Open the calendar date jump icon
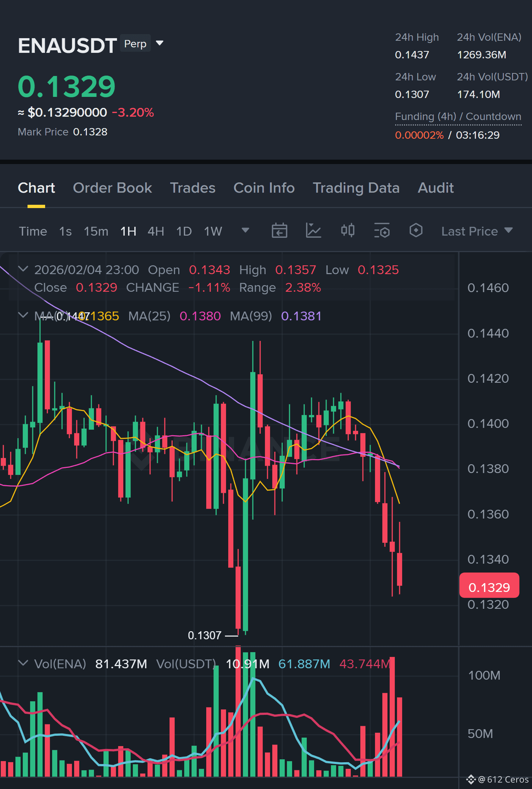Screen dimensions: 532x789 [279, 231]
